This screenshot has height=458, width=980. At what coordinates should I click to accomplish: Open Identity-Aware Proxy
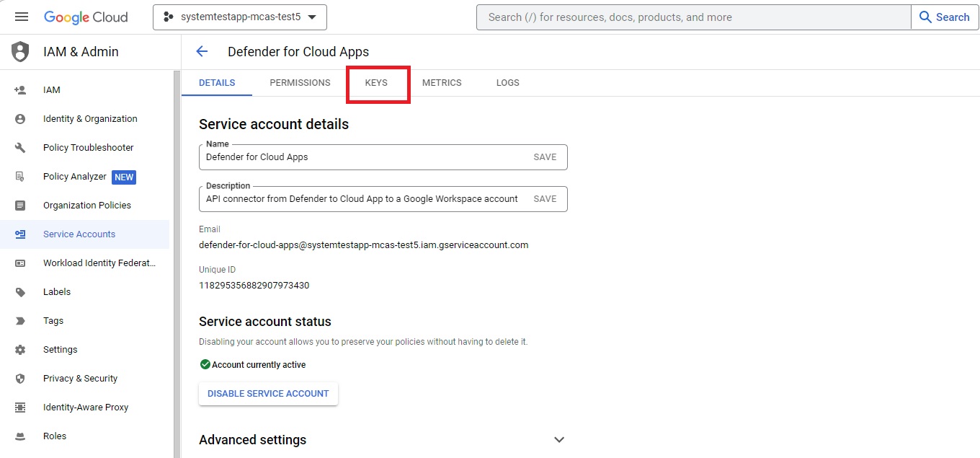pos(86,408)
